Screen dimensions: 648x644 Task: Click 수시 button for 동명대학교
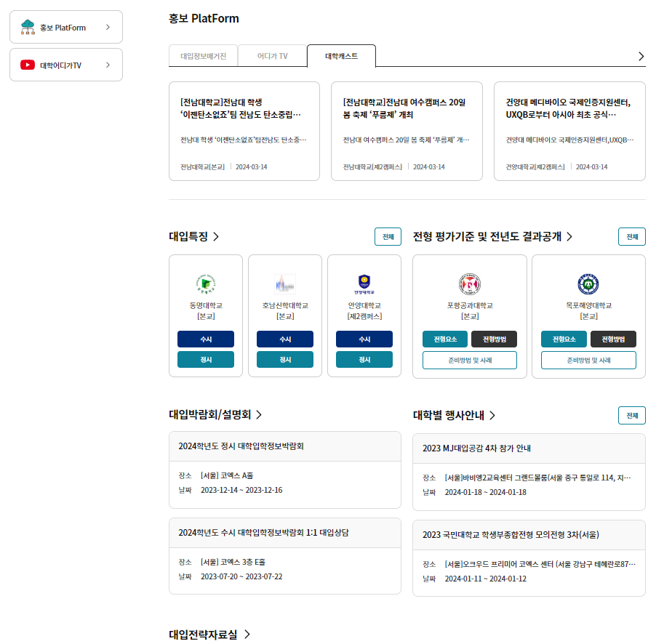point(206,339)
